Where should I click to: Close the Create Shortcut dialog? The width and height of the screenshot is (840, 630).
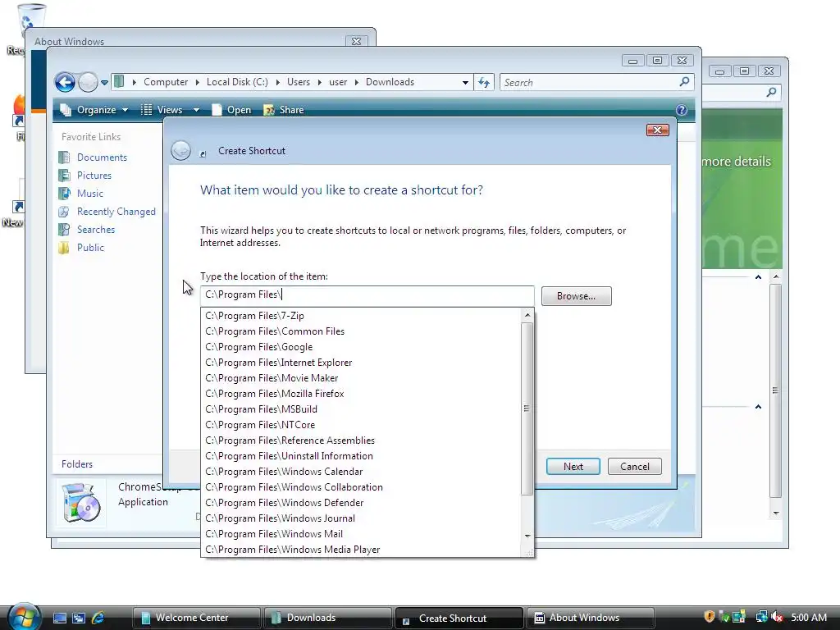[657, 130]
